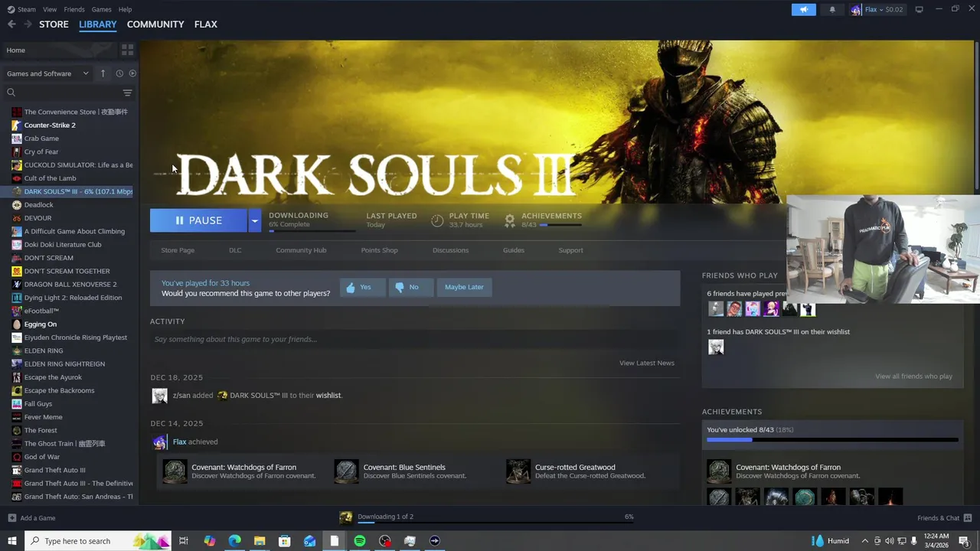980x551 pixels.
Task: Open the Guides link
Action: [514, 250]
